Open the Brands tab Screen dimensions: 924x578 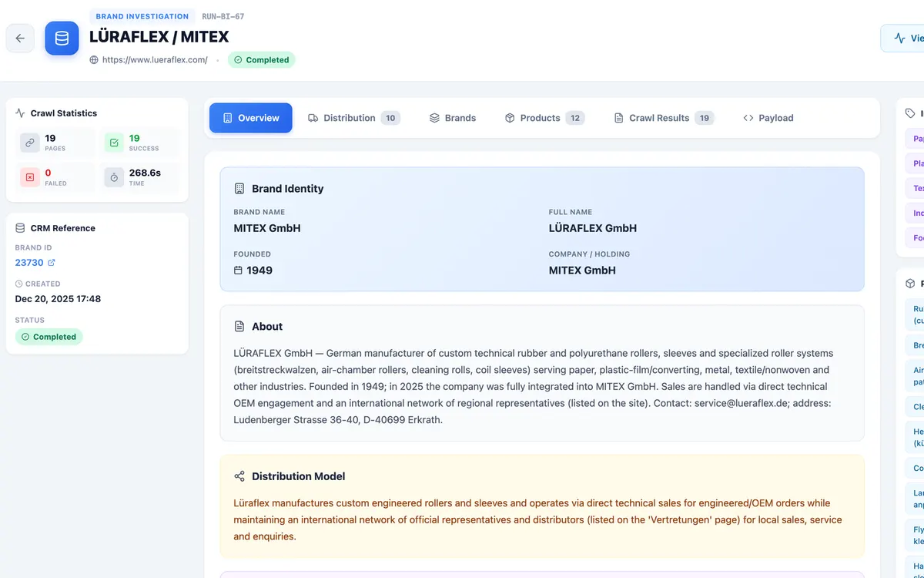(x=453, y=118)
